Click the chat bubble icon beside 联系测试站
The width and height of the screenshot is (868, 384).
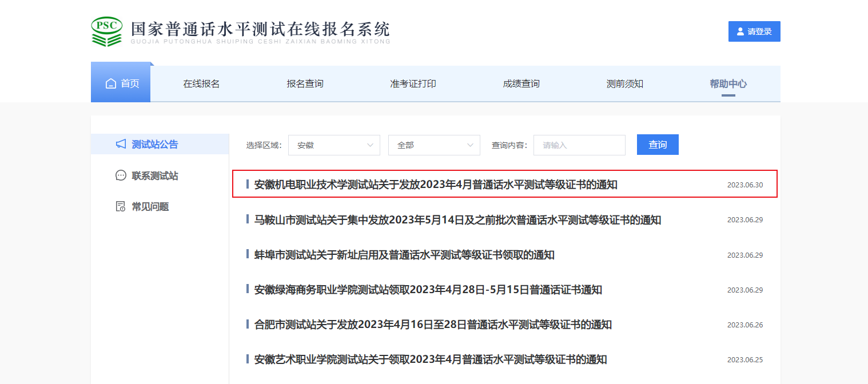point(121,175)
